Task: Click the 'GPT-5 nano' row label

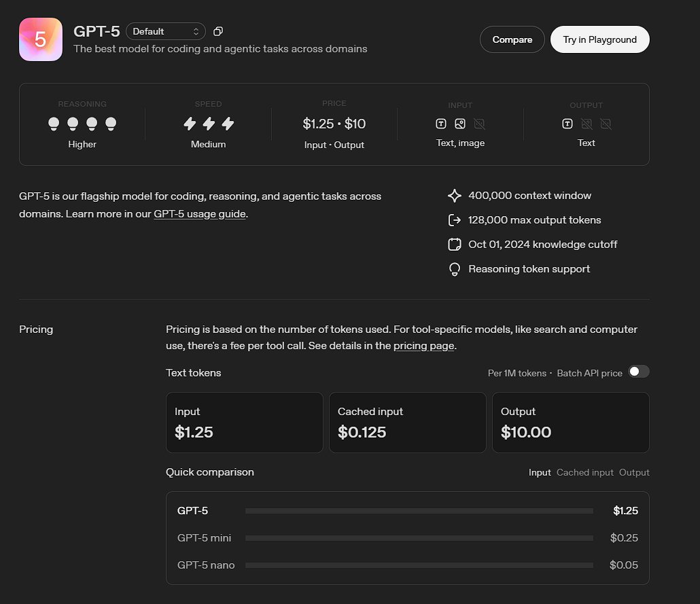Action: pyautogui.click(x=206, y=565)
